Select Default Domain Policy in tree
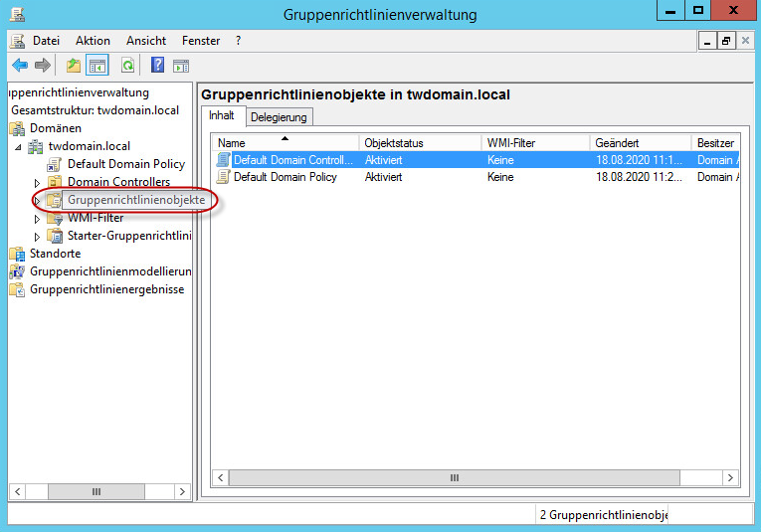Viewport: 761px width, 532px height. click(x=126, y=164)
